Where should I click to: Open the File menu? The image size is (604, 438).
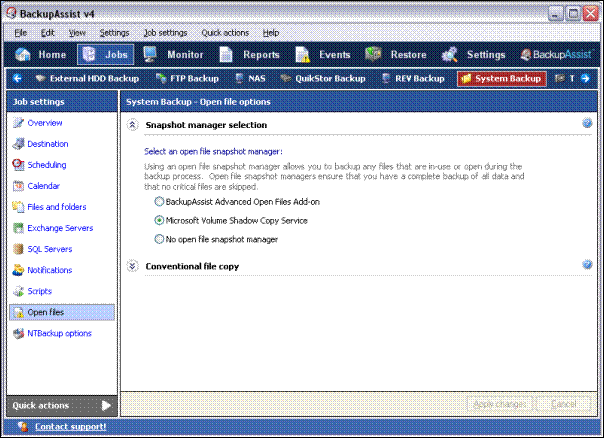(20, 33)
